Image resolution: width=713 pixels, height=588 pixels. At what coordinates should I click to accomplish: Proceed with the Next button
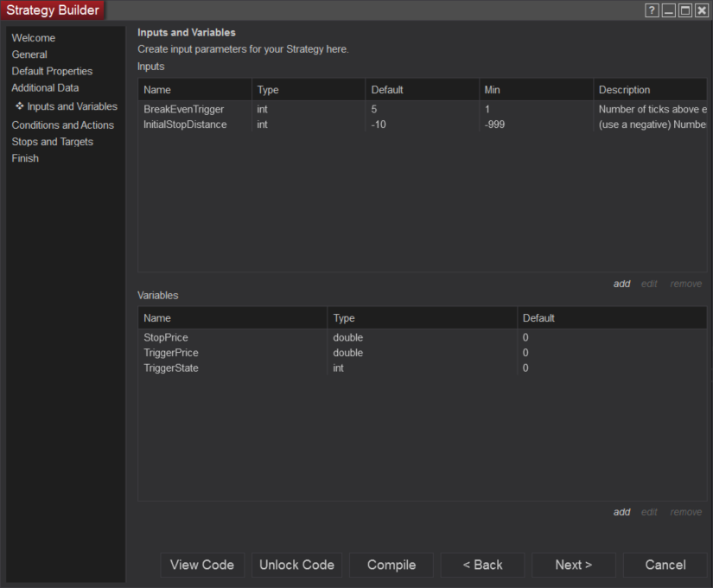pos(573,565)
